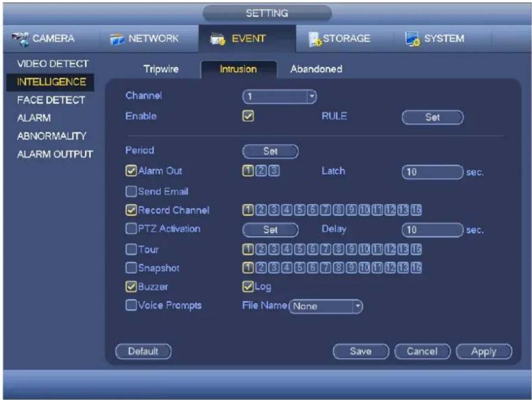
Task: Select the Intrusion tab
Action: point(238,69)
